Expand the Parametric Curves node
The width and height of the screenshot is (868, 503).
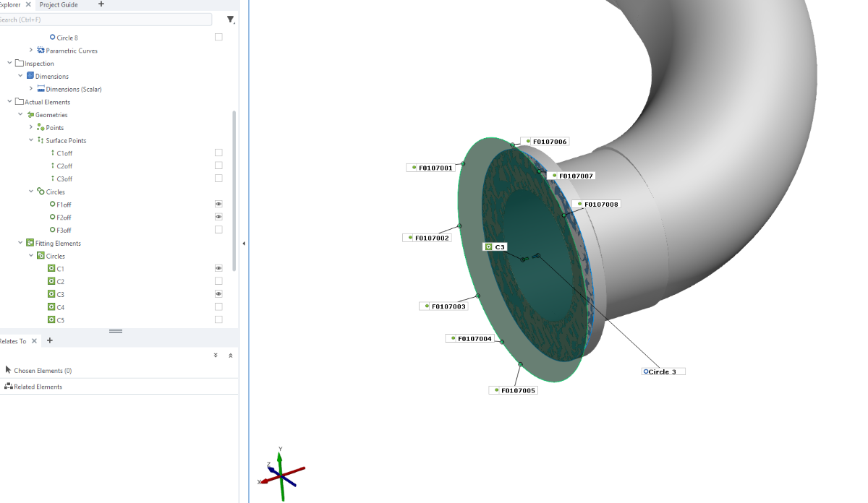[x=31, y=51]
